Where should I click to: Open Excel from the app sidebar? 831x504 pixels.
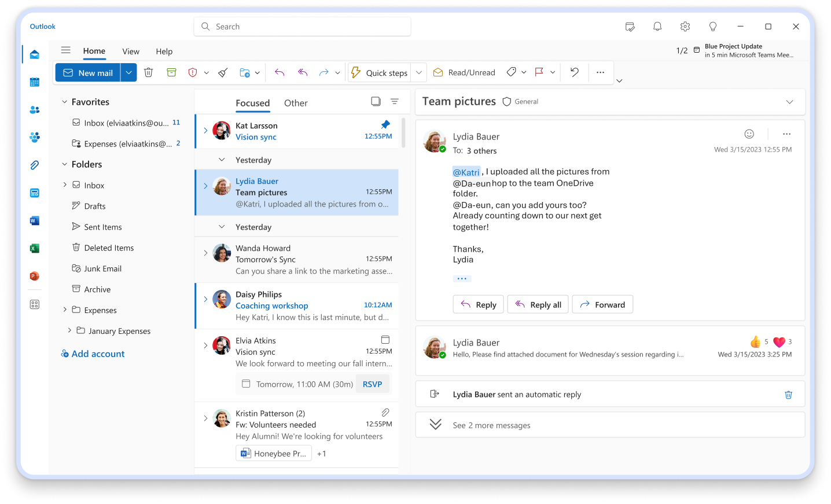35,248
